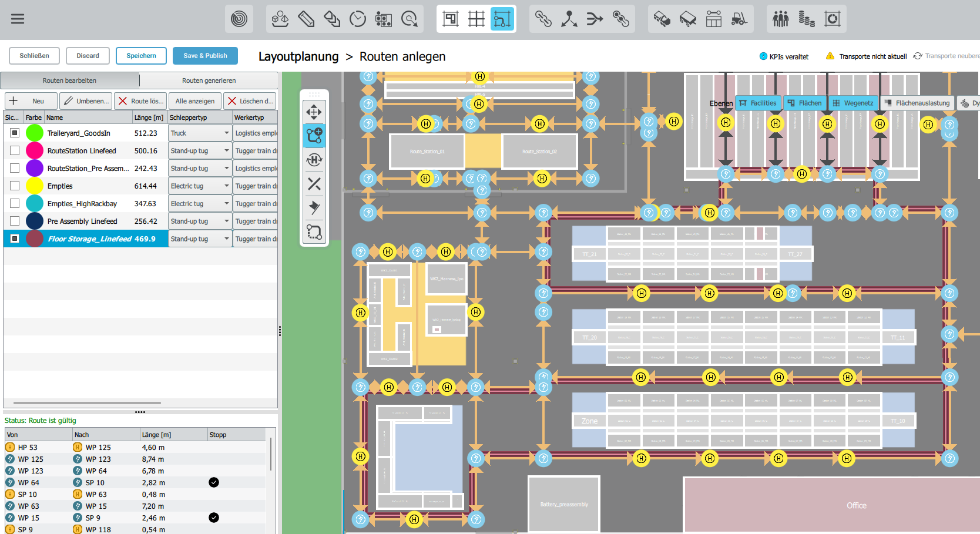Screen dimensions: 980x534
Task: Select the move/pan tool in floating toolbar
Action: click(x=314, y=112)
